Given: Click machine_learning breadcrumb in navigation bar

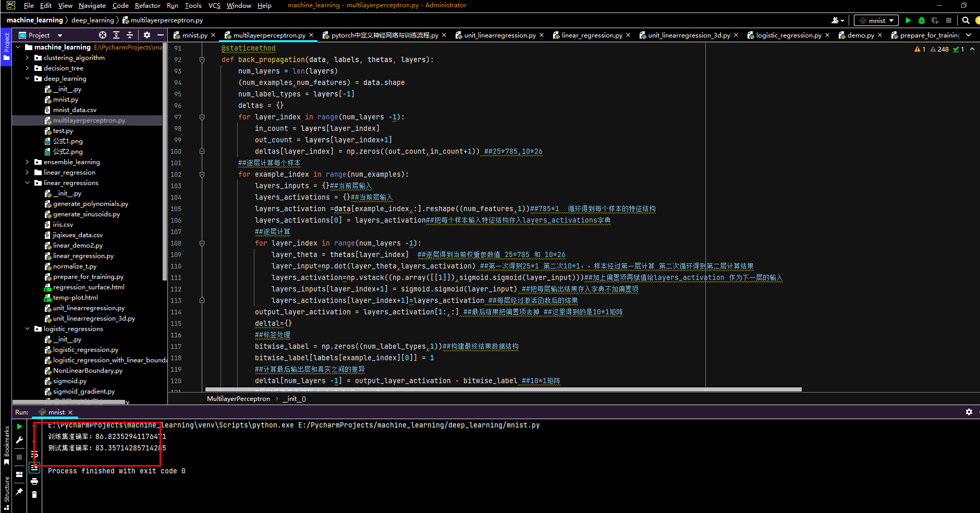Looking at the screenshot, I should tap(34, 20).
